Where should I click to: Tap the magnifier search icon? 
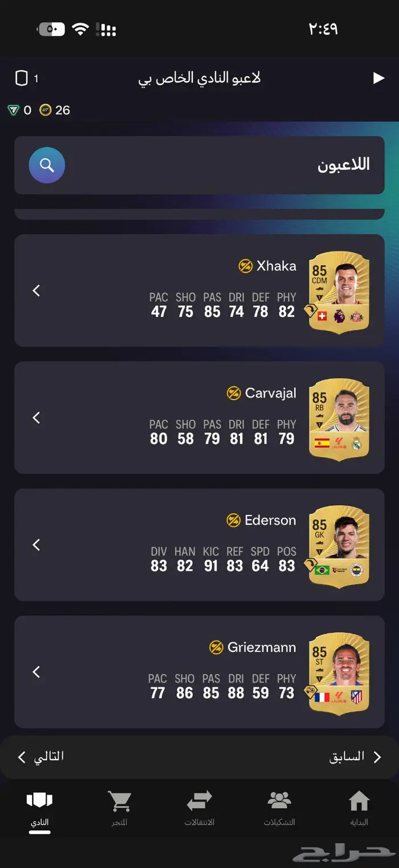[47, 165]
